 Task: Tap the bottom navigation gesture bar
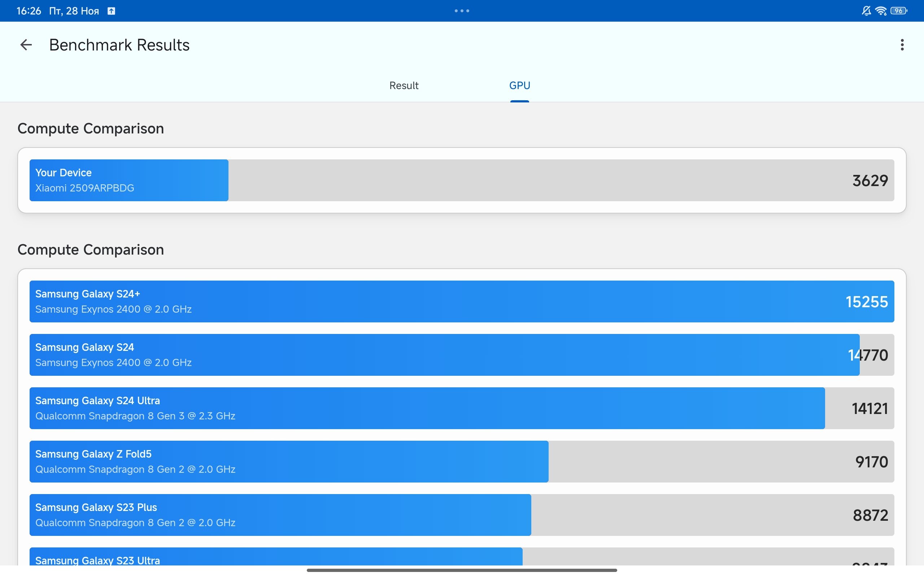pyautogui.click(x=462, y=570)
